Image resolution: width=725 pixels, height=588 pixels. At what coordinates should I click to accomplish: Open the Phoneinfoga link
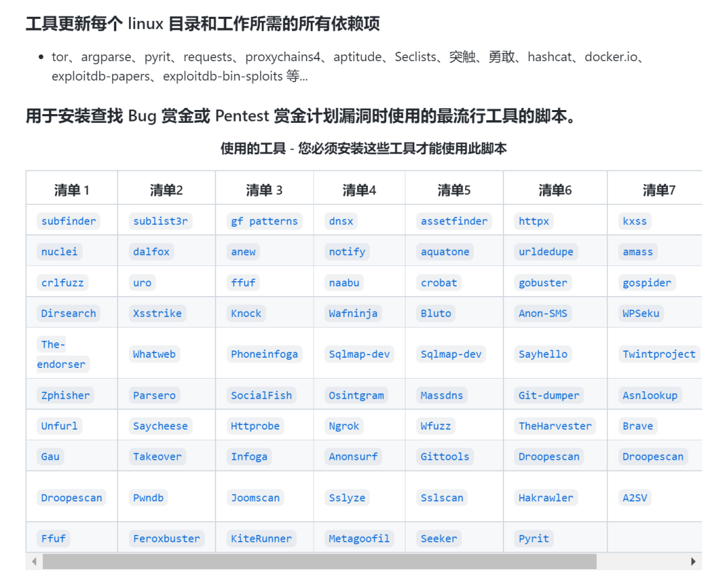[264, 354]
